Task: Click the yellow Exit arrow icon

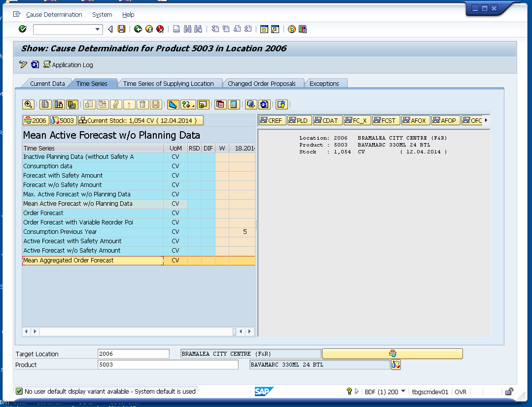Action: (x=149, y=29)
